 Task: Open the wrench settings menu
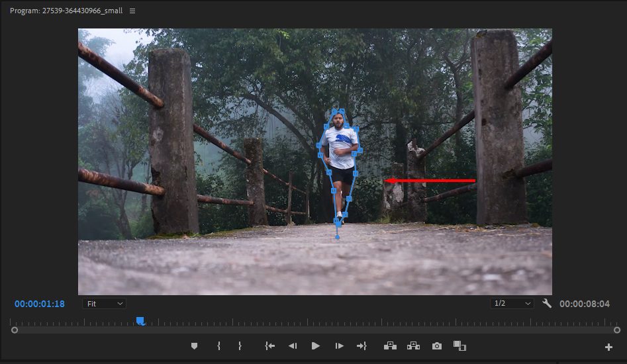click(x=547, y=303)
